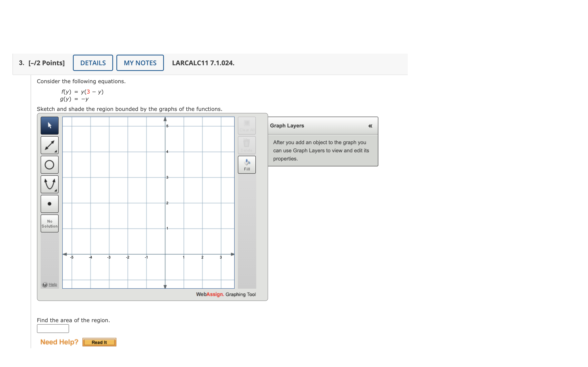
Task: Collapse the Graph Layers panel
Action: pos(370,126)
